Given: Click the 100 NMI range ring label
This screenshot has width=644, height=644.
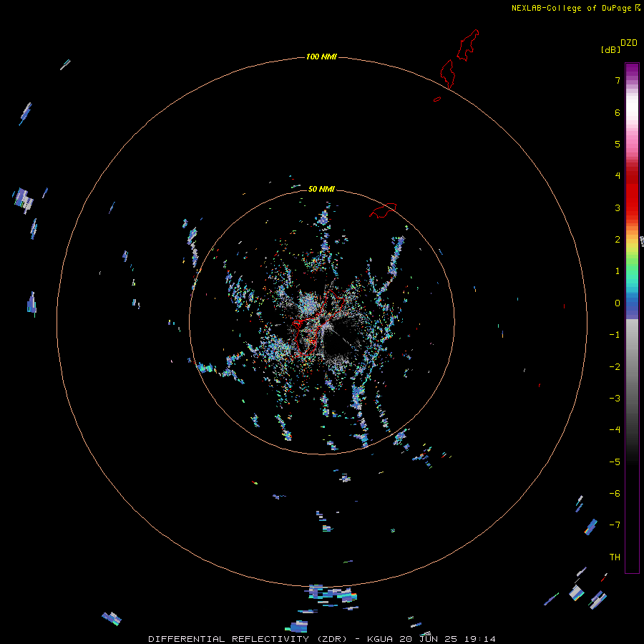Looking at the screenshot, I should click(x=321, y=57).
